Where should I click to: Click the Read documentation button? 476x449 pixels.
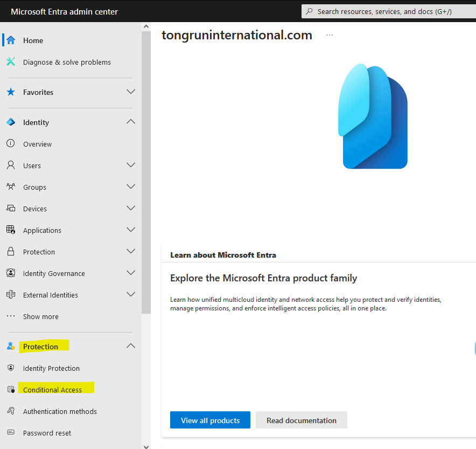(x=302, y=420)
